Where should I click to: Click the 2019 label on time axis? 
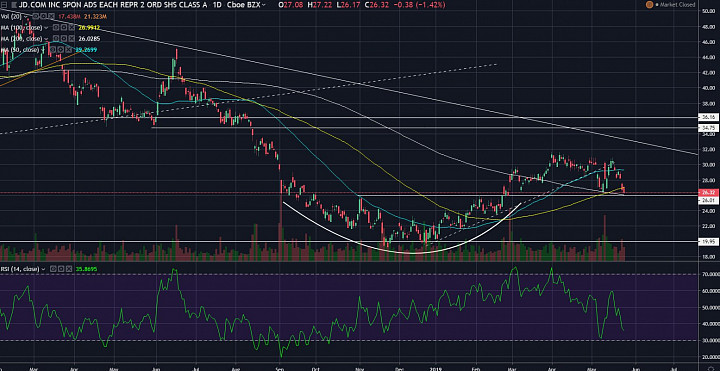click(435, 368)
